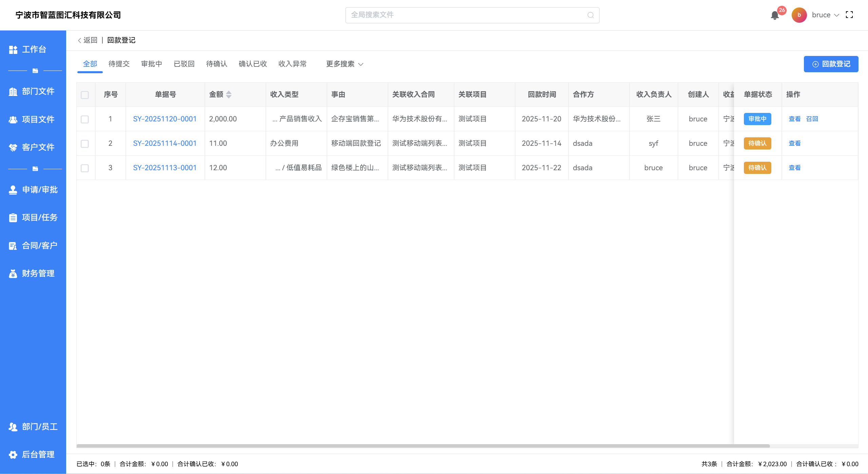
Task: Toggle the select-all header checkbox
Action: [85, 95]
